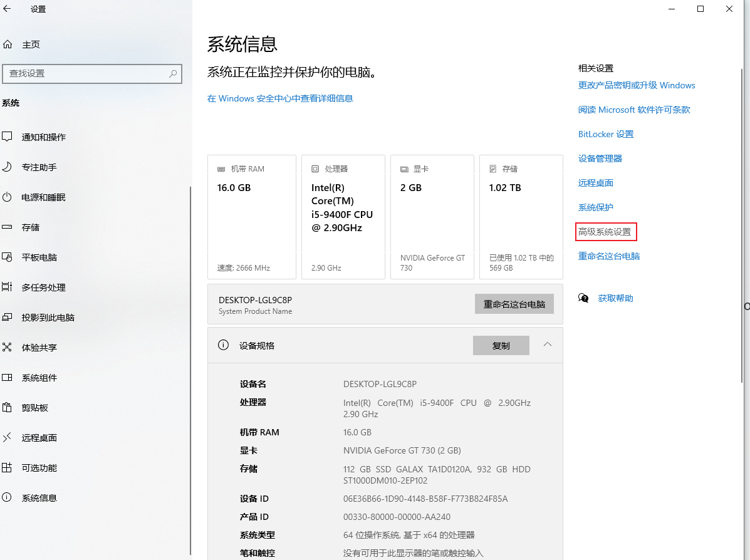
Task: Select the 专注助手 moon icon
Action: [x=8, y=167]
